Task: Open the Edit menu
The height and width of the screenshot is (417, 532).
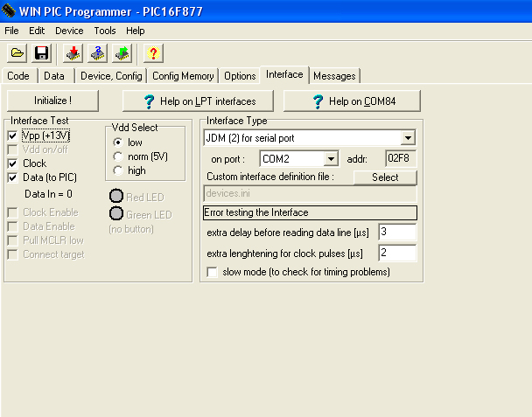Action: coord(37,31)
